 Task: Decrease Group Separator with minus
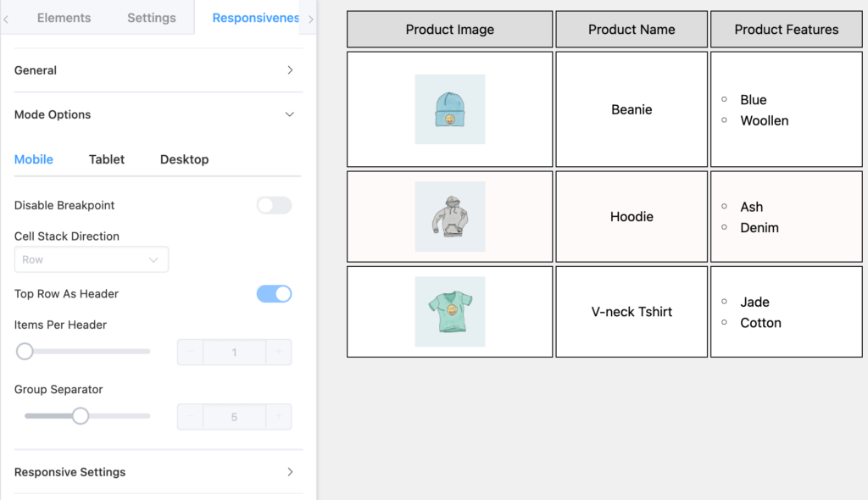click(190, 417)
